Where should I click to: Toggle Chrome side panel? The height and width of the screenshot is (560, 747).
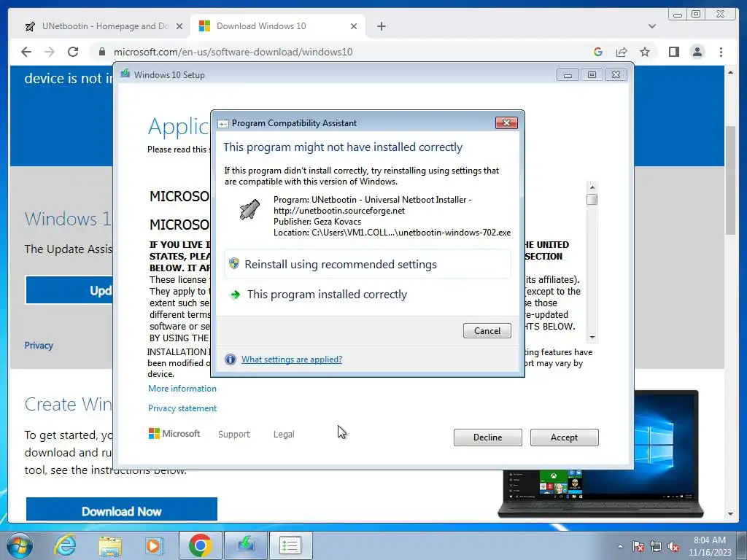[x=673, y=52]
